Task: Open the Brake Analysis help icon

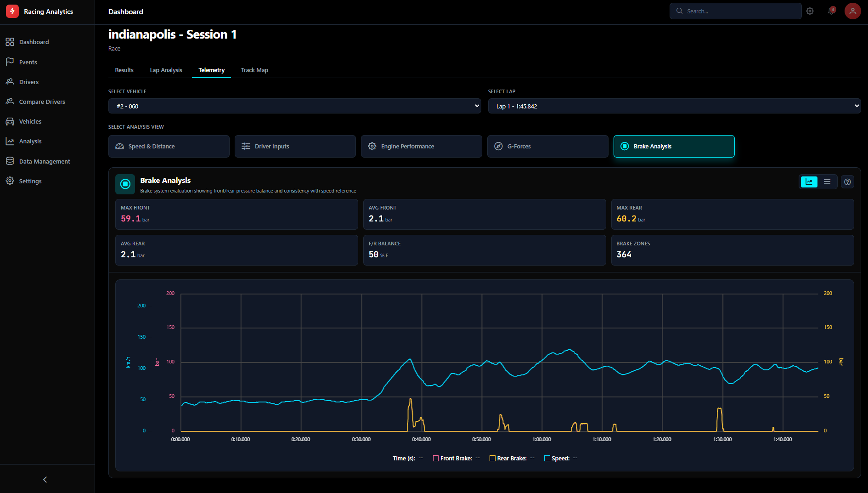Action: click(x=847, y=181)
